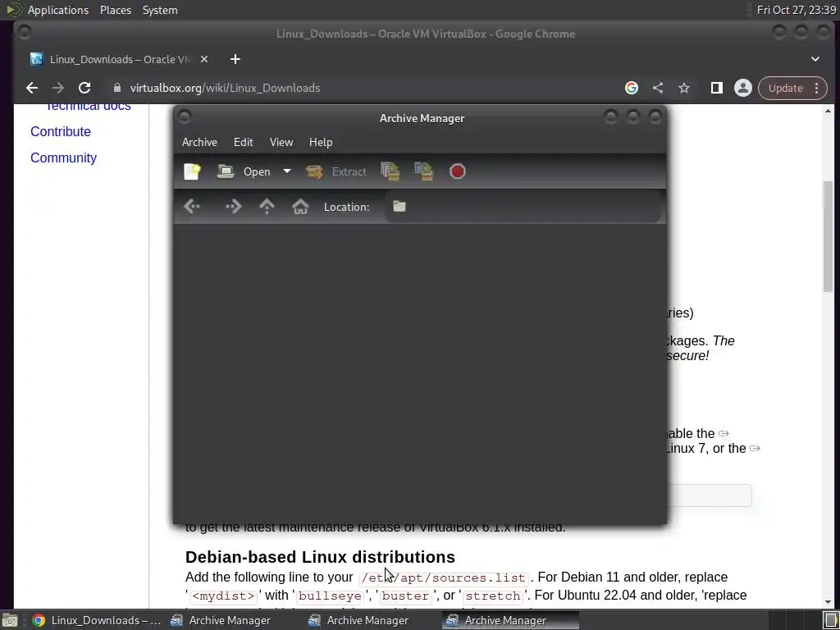Select the Linux_Downloads browser tab
The image size is (840, 630).
point(120,59)
